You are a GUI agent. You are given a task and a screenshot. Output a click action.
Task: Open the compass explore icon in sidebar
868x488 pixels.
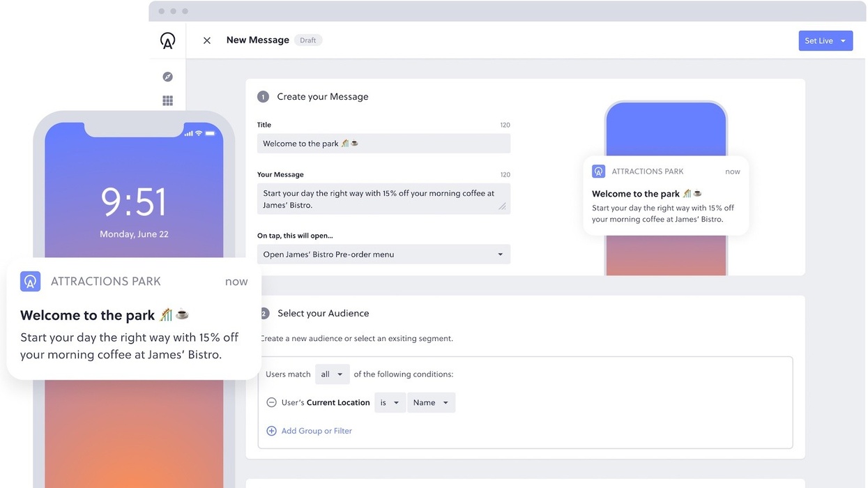167,77
